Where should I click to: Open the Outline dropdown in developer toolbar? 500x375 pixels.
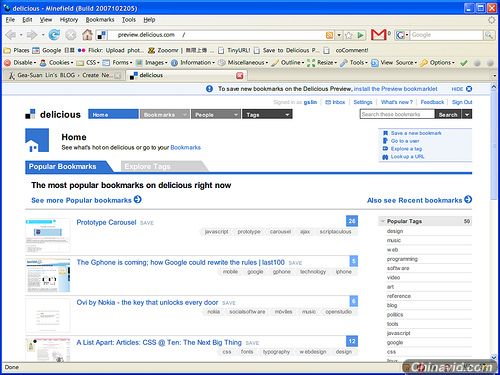click(288, 63)
